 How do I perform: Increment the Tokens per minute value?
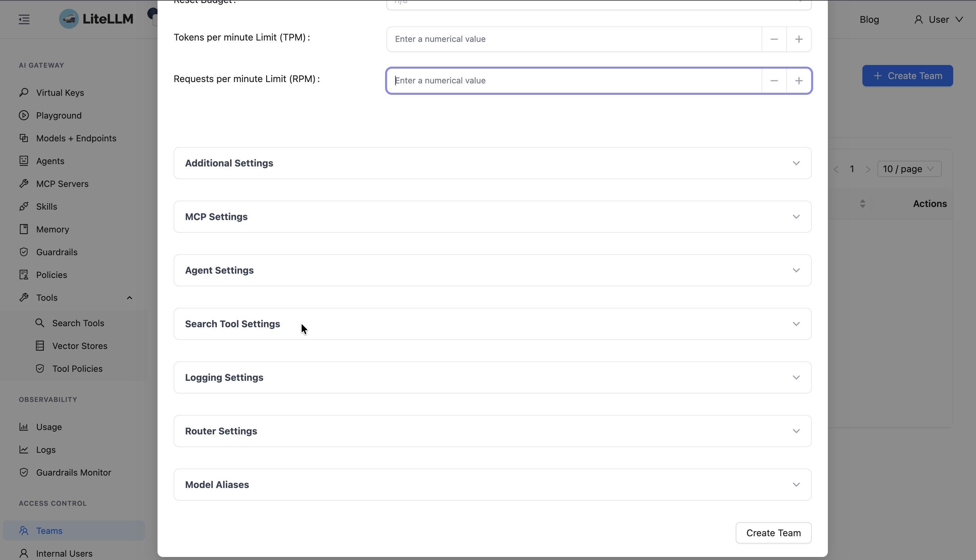[x=799, y=39]
